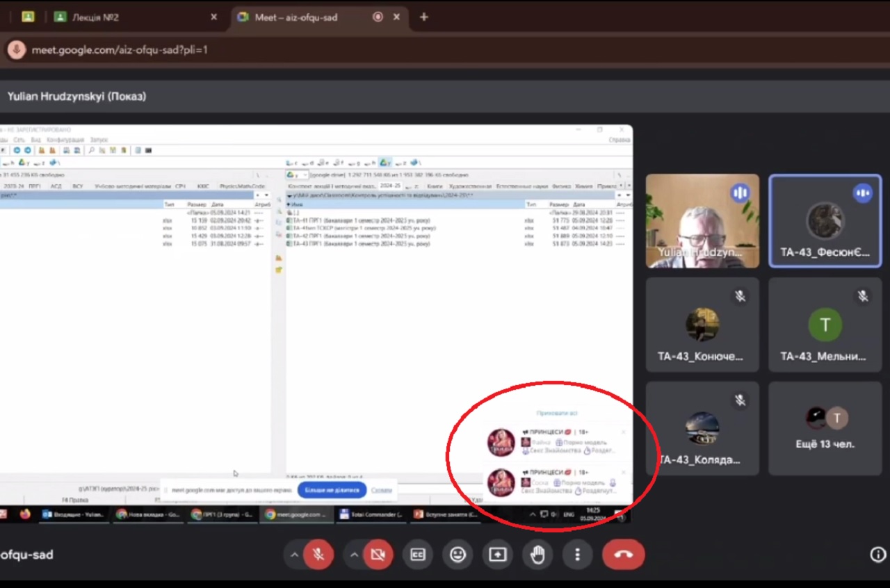Open meeting details info icon
The width and height of the screenshot is (890, 588).
[x=877, y=555]
